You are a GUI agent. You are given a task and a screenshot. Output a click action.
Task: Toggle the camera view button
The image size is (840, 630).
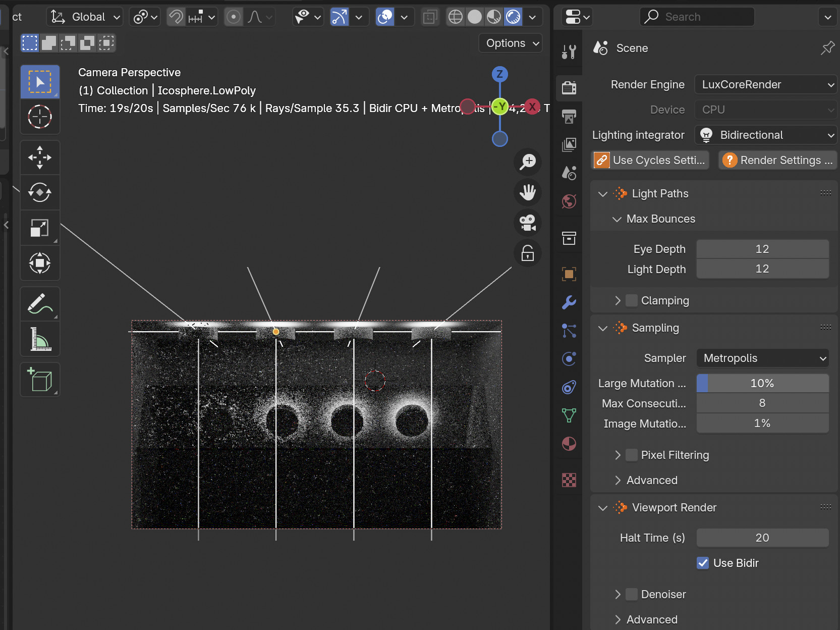pos(528,223)
